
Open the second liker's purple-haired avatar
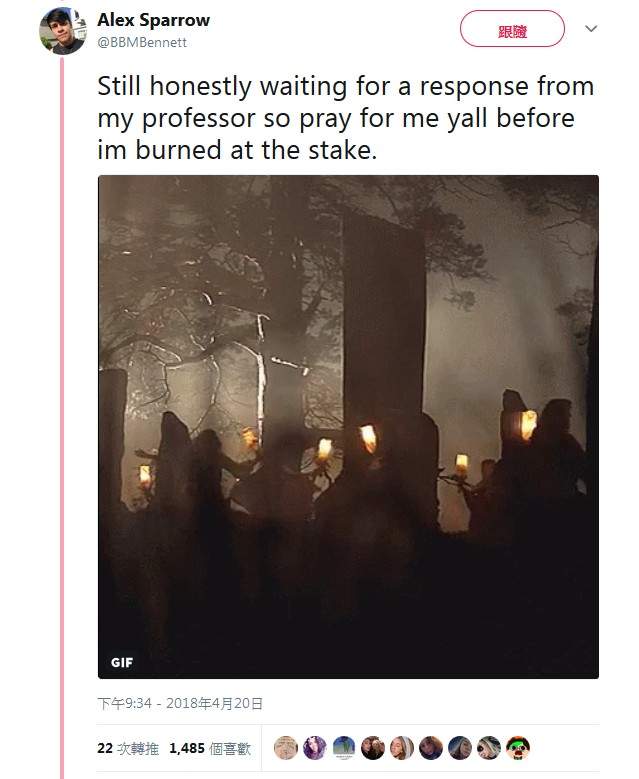click(x=315, y=748)
